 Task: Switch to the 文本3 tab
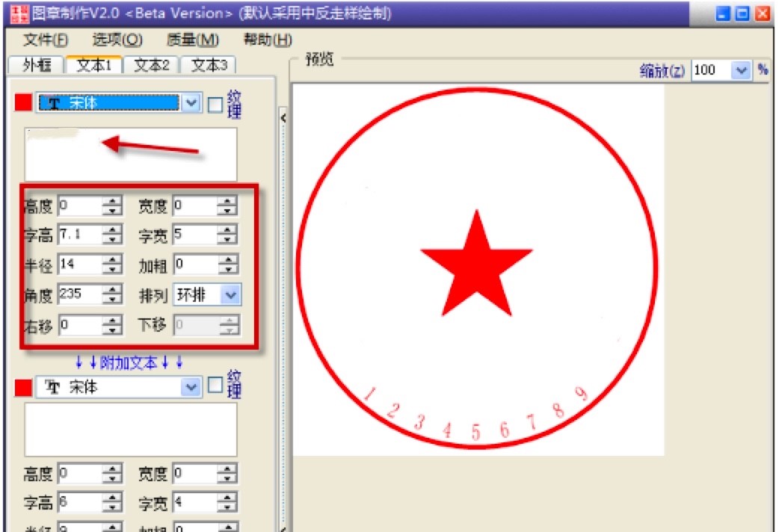click(209, 65)
